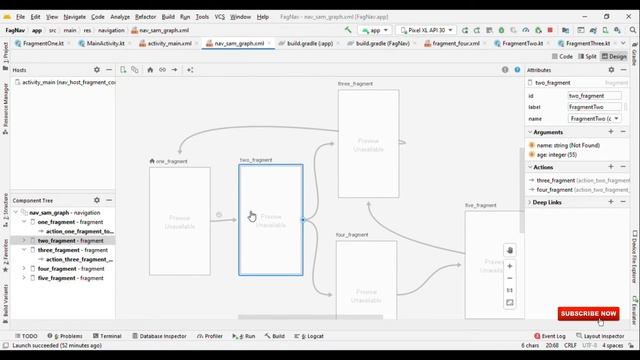Click the Auto Arrange icon
Viewport: 640px width, 360px height.
190,70
